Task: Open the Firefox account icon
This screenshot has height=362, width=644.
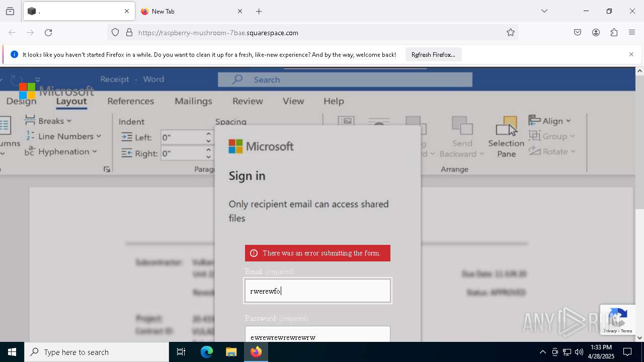Action: [596, 33]
